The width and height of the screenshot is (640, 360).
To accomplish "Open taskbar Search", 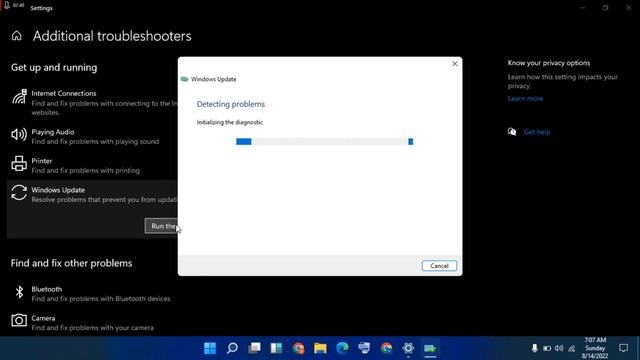I will point(232,348).
